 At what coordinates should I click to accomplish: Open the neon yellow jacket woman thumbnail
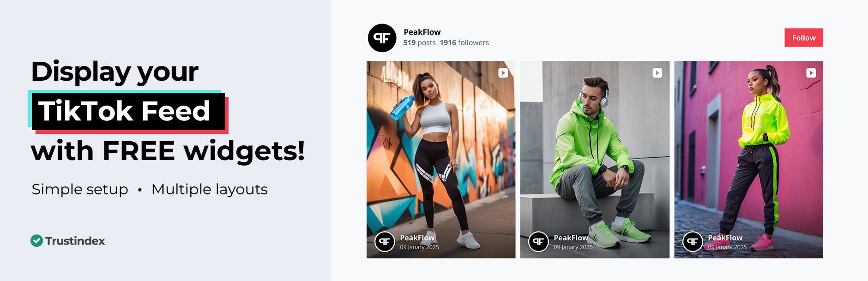click(748, 160)
